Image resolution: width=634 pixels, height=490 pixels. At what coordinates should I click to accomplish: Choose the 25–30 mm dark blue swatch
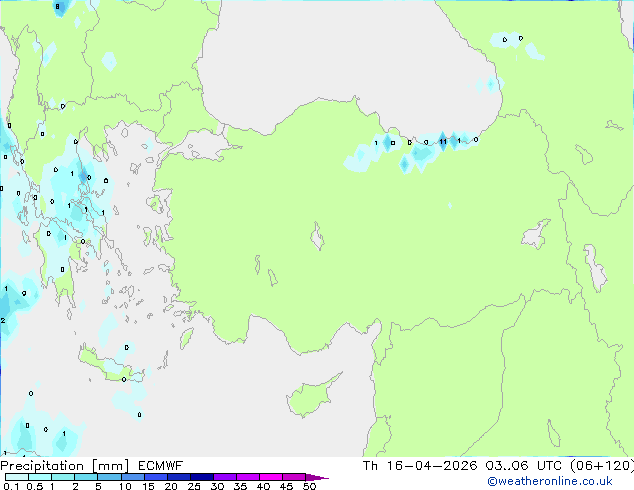202,477
